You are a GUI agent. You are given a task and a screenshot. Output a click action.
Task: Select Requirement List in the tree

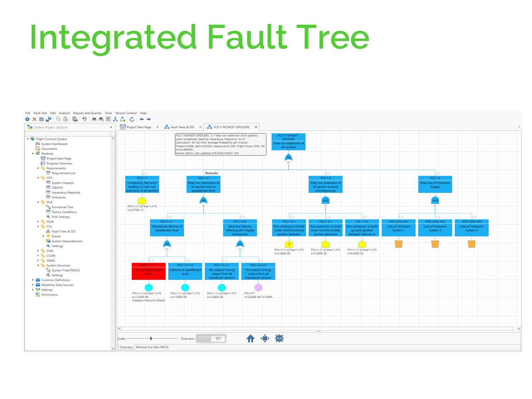[x=64, y=173]
